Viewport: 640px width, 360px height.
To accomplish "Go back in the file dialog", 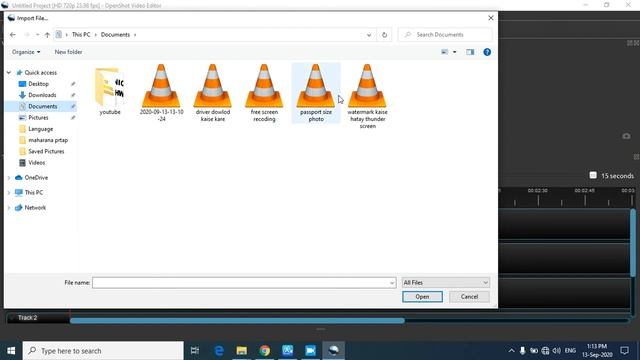I will [x=13, y=35].
